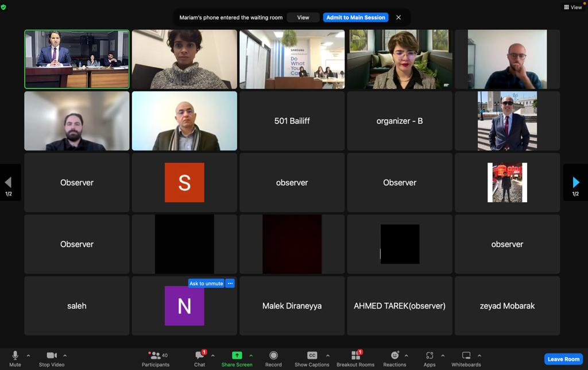Open Whiteboards
This screenshot has width=588, height=370.
[466, 359]
